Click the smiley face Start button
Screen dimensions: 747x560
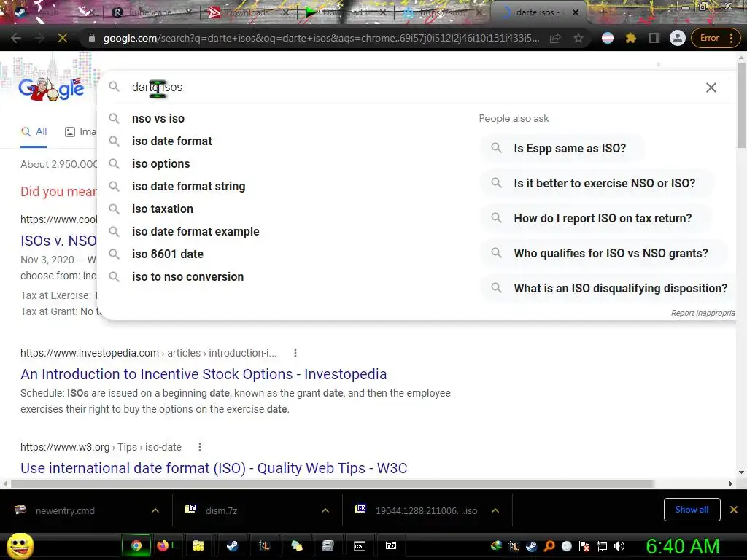click(x=20, y=546)
